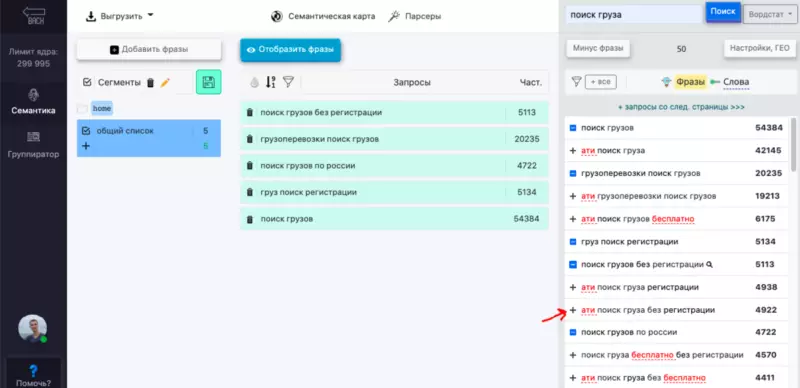Click the Част. column header

[531, 82]
